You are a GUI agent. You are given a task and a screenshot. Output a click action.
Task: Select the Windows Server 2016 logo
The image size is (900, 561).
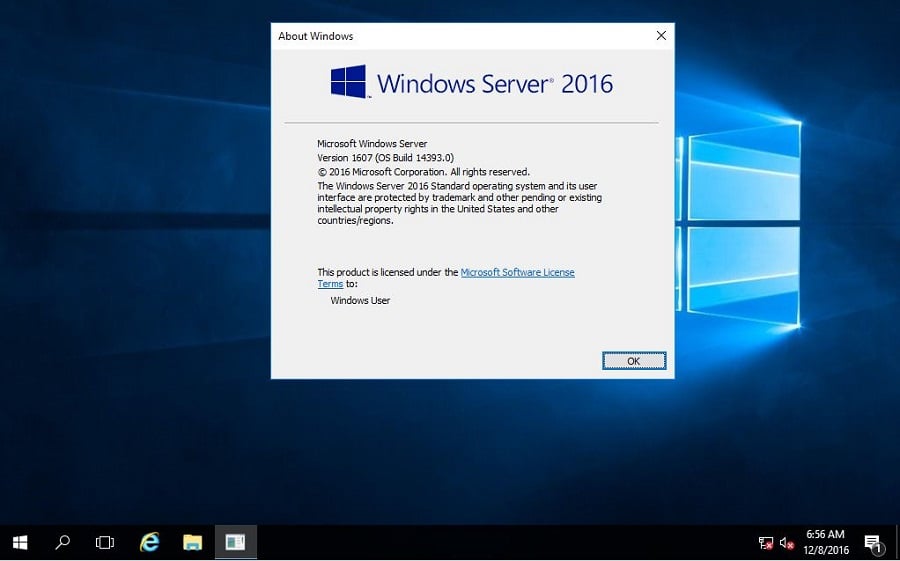point(472,83)
